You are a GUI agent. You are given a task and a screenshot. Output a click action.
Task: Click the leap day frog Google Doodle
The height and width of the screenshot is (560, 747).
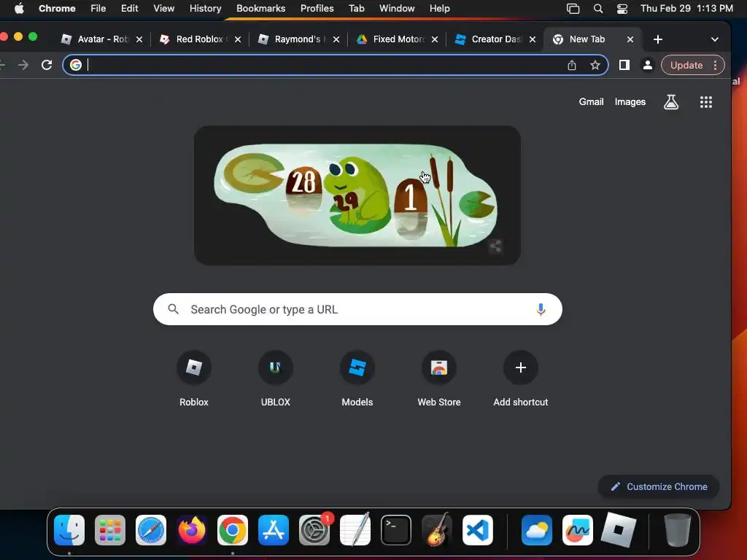357,195
